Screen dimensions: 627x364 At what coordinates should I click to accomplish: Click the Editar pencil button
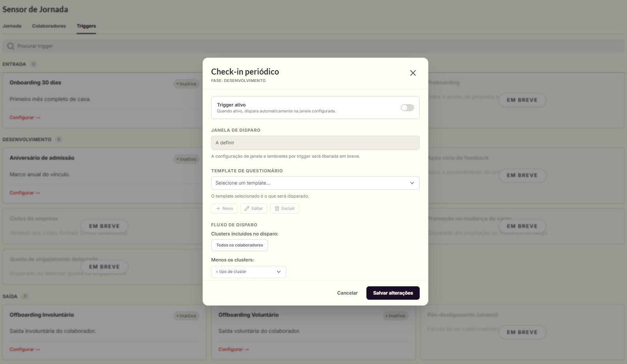pos(253,209)
